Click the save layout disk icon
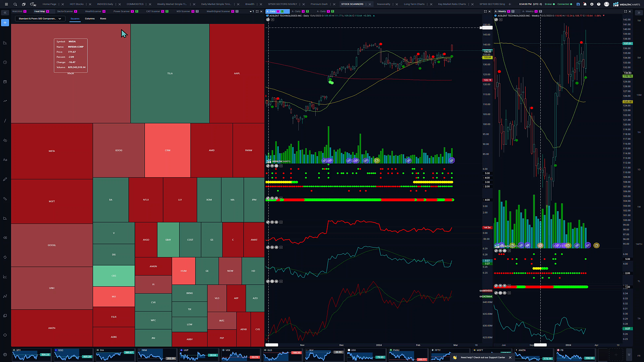 pyautogui.click(x=578, y=4)
